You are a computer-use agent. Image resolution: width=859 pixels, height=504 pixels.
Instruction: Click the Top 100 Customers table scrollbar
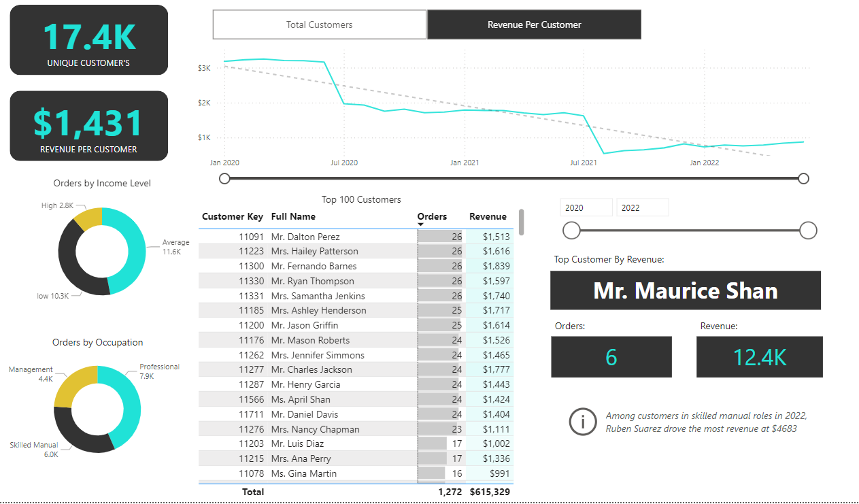(522, 222)
